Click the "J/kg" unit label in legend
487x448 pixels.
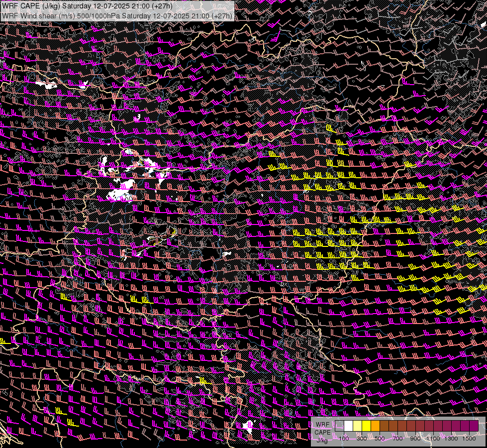322,441
